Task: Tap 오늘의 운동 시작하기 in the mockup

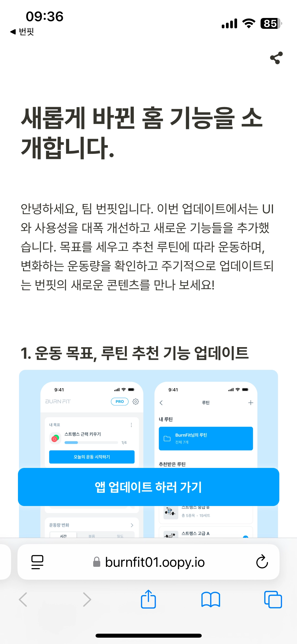Action: [x=92, y=457]
